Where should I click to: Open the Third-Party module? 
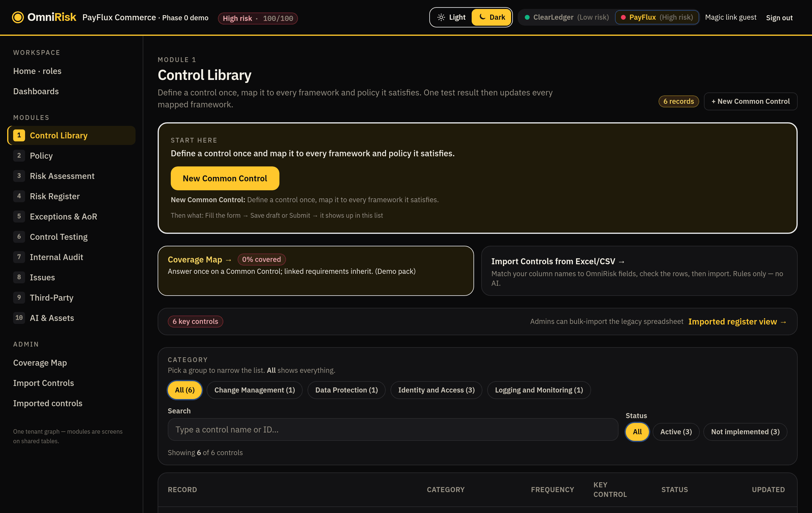(71, 298)
